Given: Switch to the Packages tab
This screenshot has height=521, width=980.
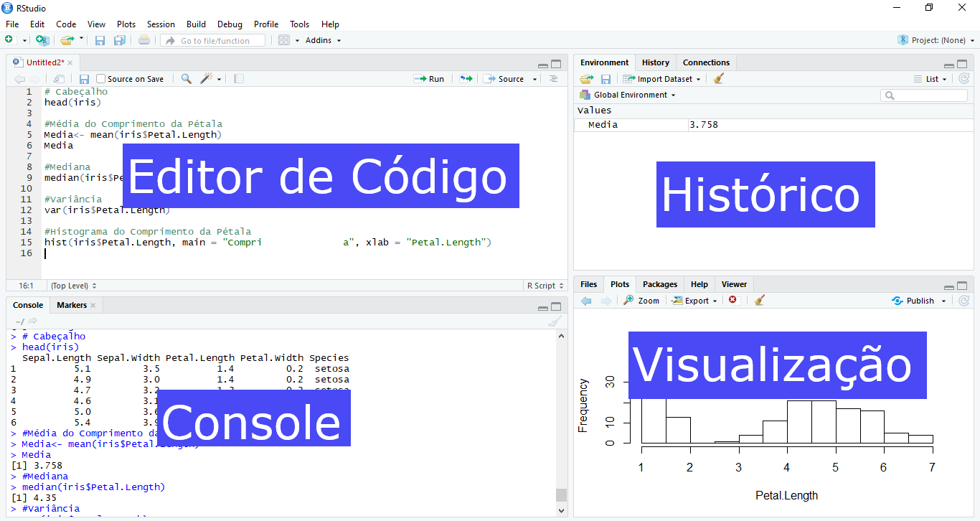Looking at the screenshot, I should 659,284.
